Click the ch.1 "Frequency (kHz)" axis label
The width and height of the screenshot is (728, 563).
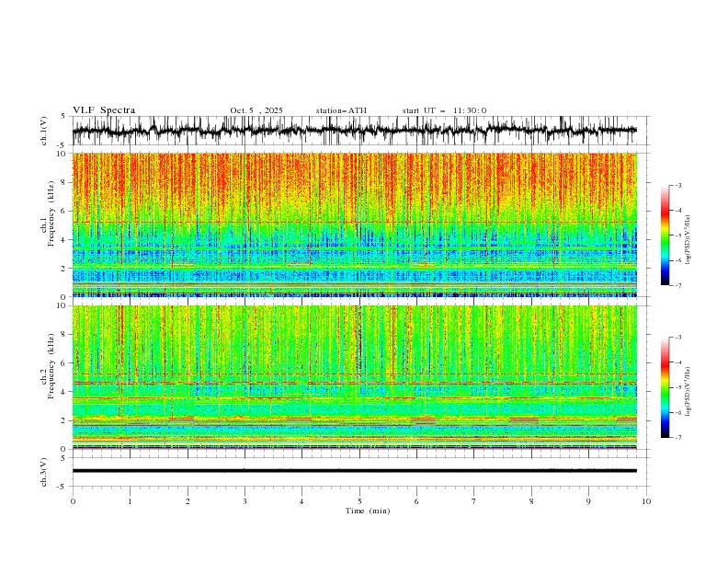tap(51, 213)
